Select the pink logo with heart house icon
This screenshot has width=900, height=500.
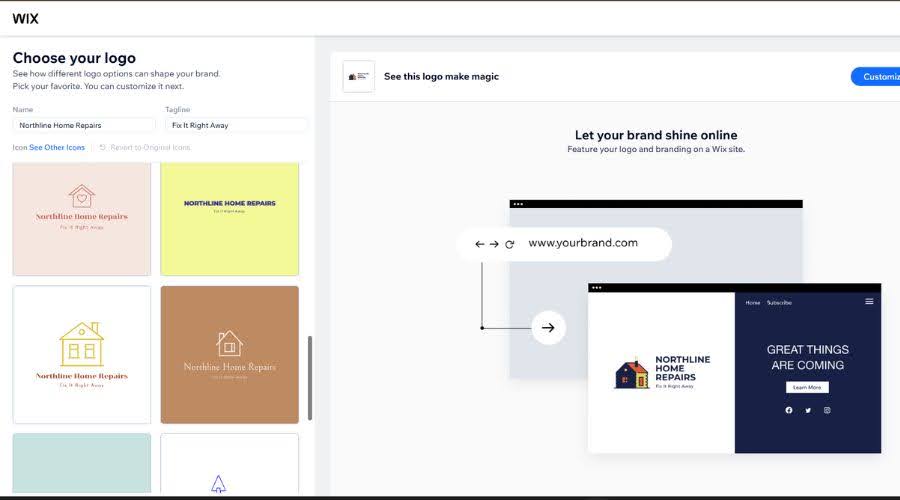82,219
